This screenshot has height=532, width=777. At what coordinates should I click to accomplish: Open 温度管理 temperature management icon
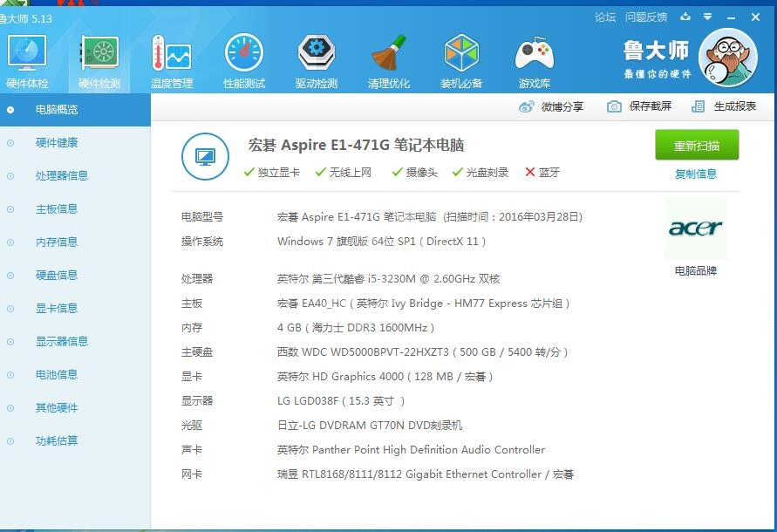pos(172,53)
